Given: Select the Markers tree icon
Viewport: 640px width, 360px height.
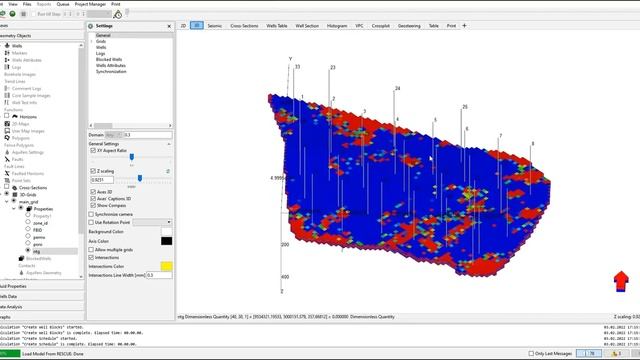Looking at the screenshot, I should tap(7, 53).
